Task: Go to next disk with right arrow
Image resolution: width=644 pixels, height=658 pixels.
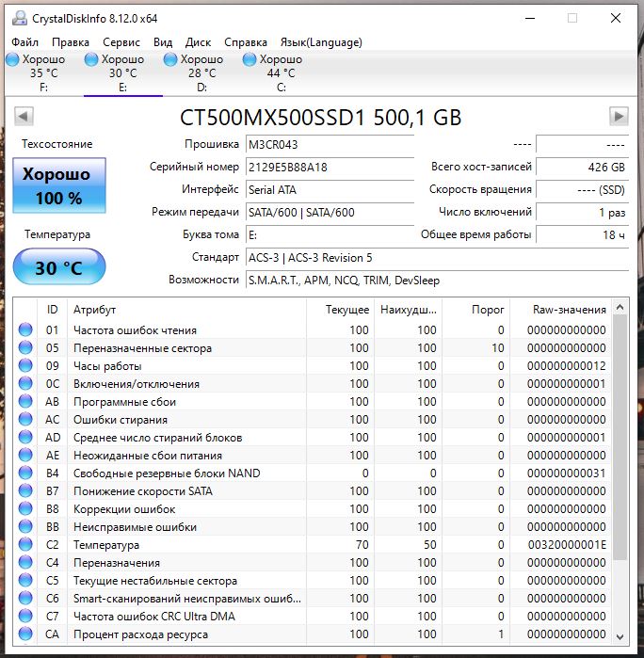Action: tap(619, 116)
